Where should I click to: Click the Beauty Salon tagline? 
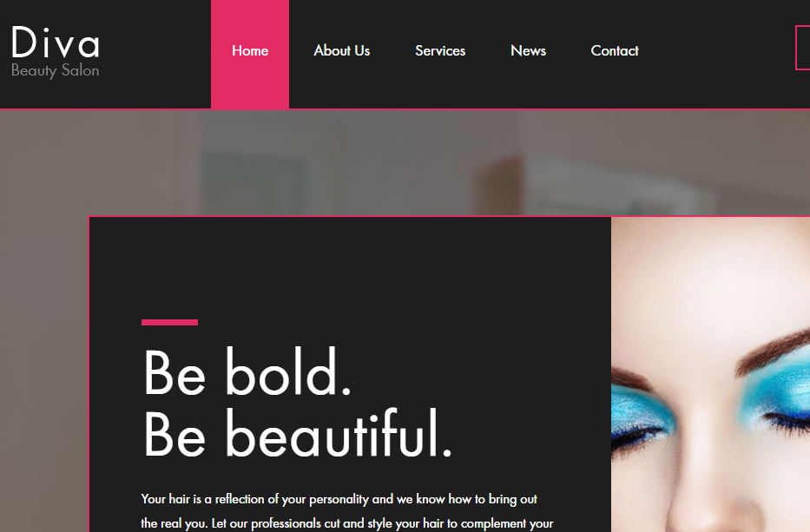(56, 70)
